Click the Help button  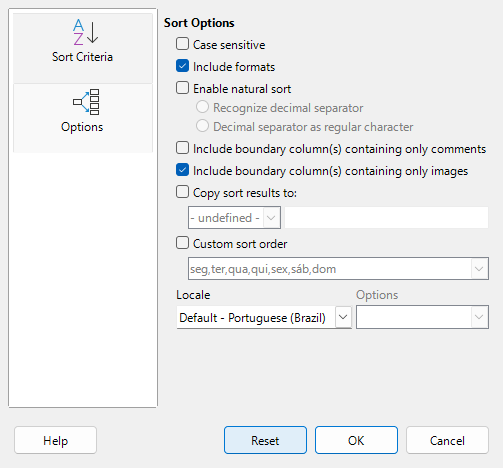(x=55, y=440)
